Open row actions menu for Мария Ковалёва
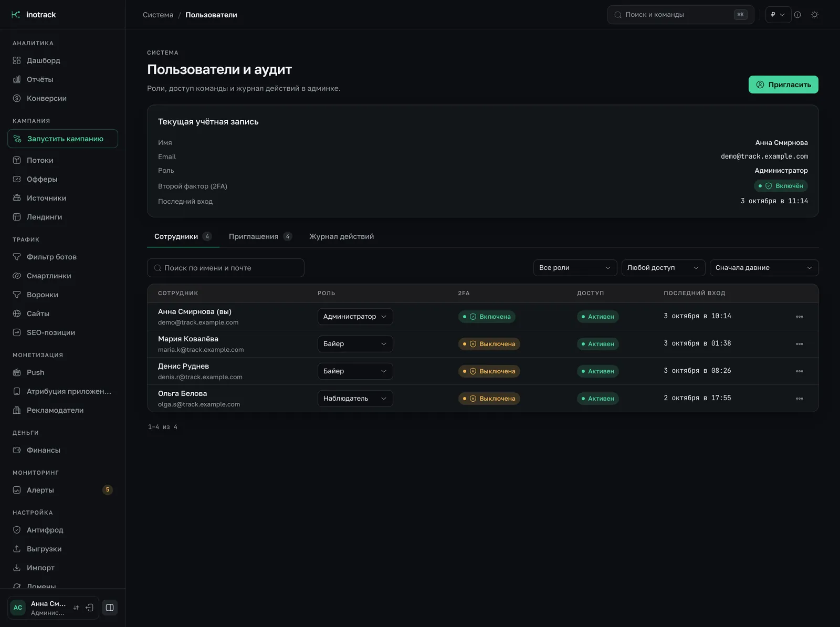The height and width of the screenshot is (627, 840). point(800,344)
